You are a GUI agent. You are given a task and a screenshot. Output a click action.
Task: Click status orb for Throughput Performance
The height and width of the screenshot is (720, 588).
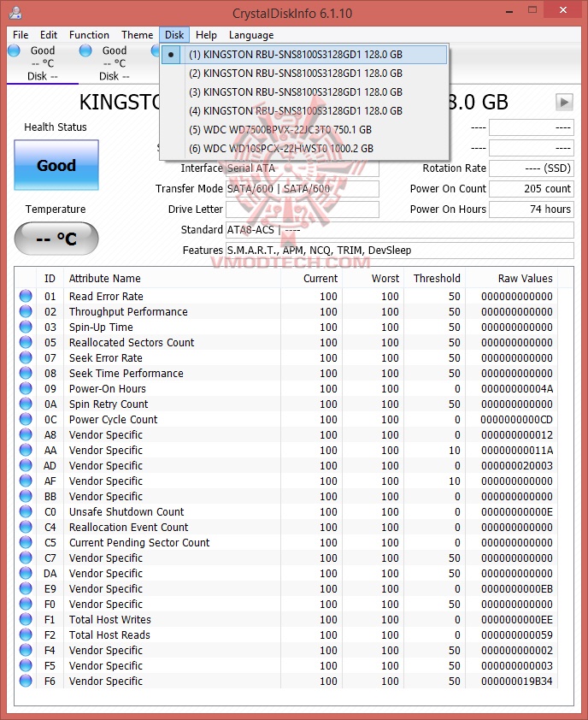point(26,311)
